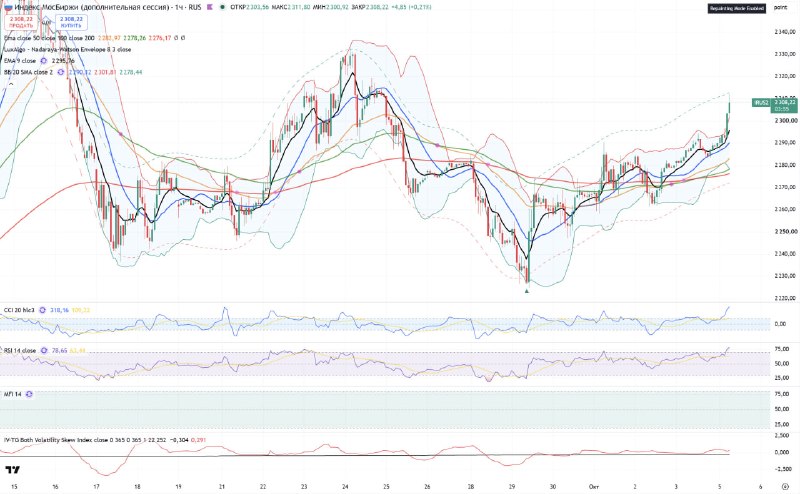Open time axis settings gear icon
This screenshot has width=800, height=494.
click(785, 486)
